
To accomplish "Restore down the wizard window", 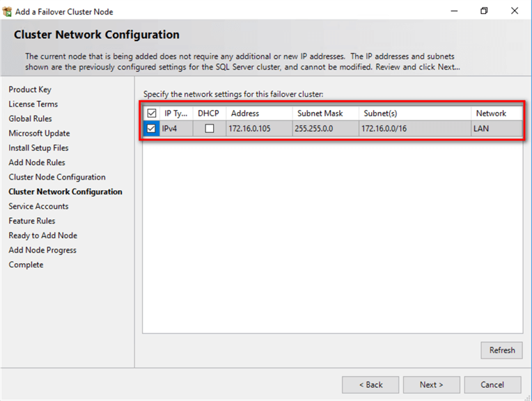I will coord(484,11).
